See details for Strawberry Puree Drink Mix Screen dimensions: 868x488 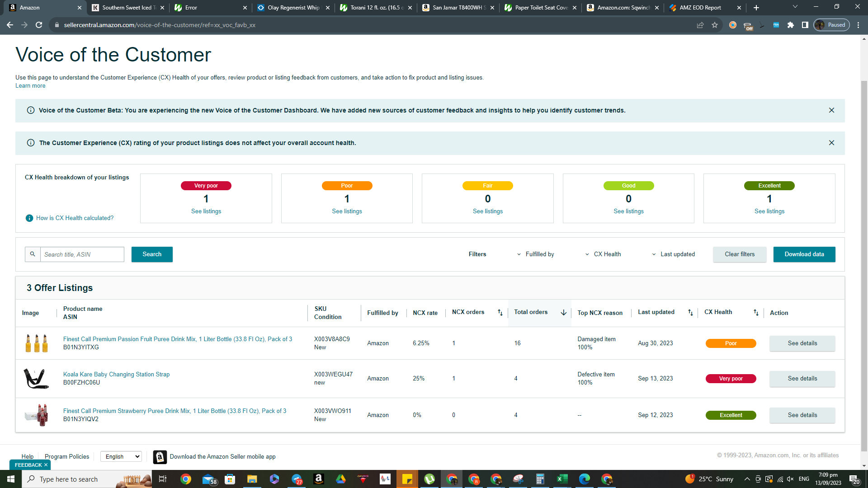[x=802, y=415]
